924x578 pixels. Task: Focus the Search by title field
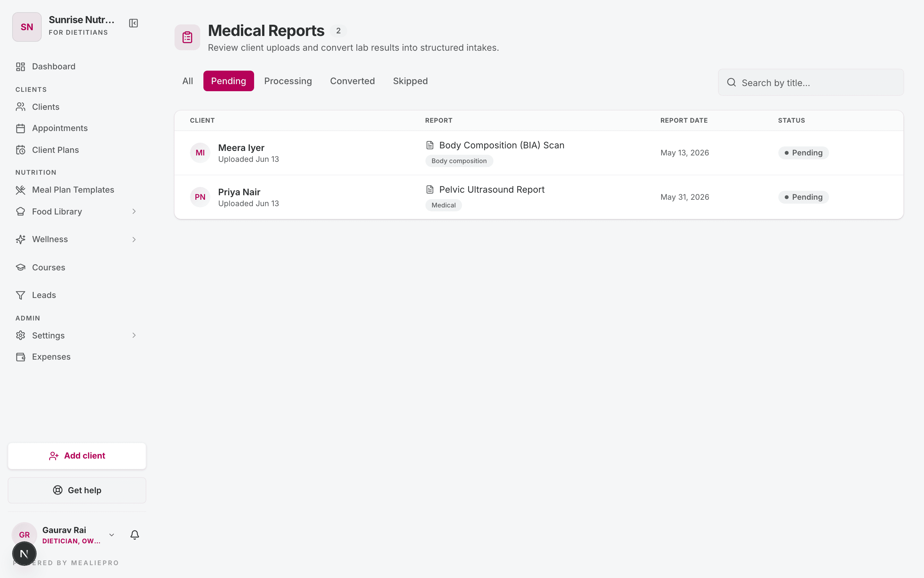tap(811, 83)
